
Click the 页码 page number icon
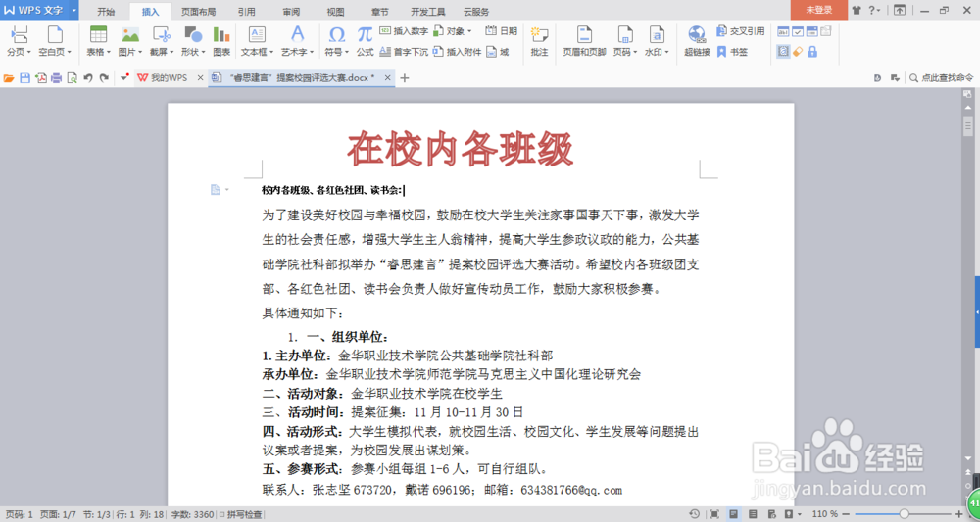624,34
